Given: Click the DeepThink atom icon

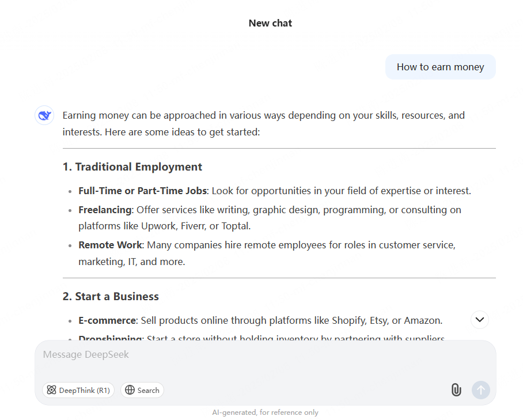Looking at the screenshot, I should point(51,390).
